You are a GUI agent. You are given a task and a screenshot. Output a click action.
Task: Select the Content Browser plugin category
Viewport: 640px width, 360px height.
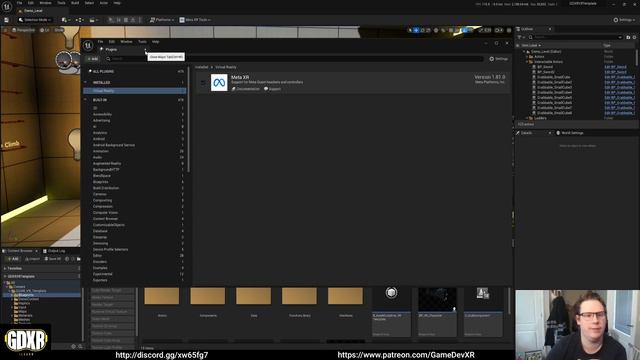coord(105,218)
